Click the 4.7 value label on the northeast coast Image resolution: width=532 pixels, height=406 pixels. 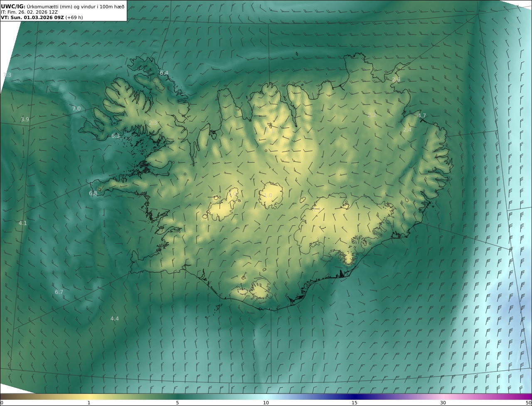pyautogui.click(x=422, y=116)
